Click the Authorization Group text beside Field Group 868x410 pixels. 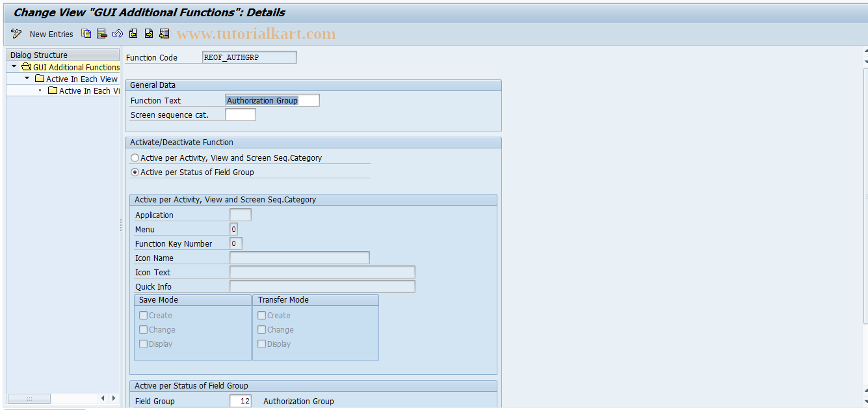coord(298,402)
